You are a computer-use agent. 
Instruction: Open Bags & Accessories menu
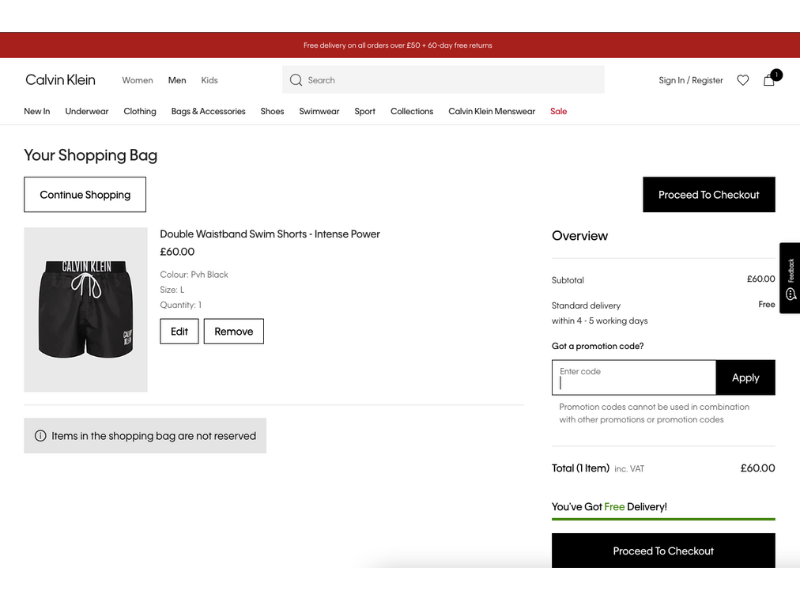(x=208, y=111)
